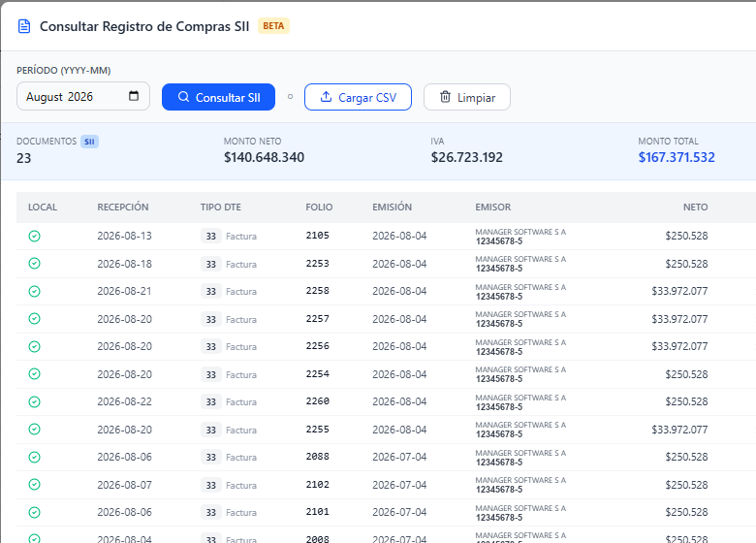Viewport: 756px width, 543px height.
Task: Click the BETA badge
Action: pos(273,26)
